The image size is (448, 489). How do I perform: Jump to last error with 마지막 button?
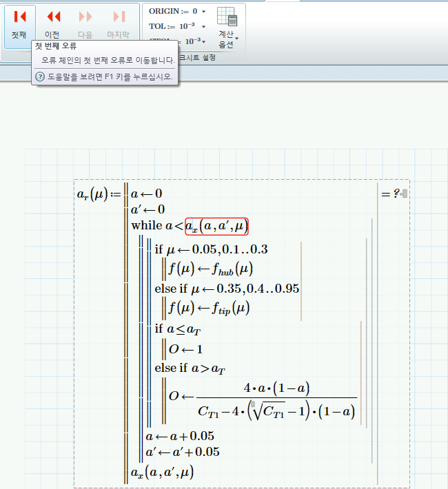point(119,25)
